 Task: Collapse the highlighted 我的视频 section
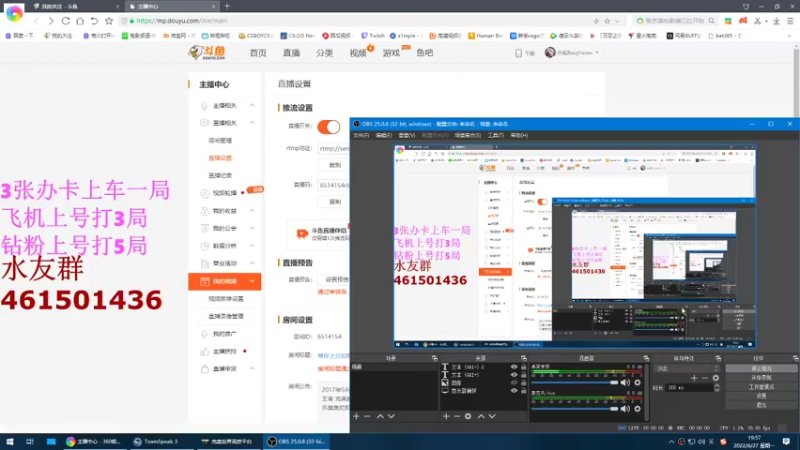[252, 281]
